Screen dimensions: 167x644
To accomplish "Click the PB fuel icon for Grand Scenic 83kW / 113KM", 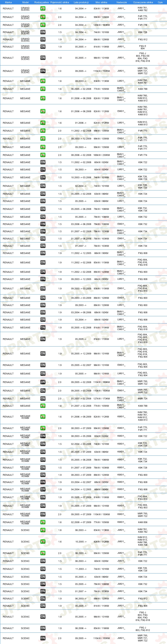I will [43, 9].
